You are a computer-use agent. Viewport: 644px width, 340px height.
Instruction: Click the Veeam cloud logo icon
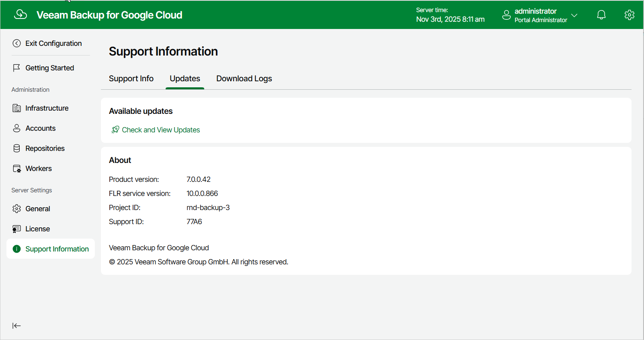tap(21, 14)
